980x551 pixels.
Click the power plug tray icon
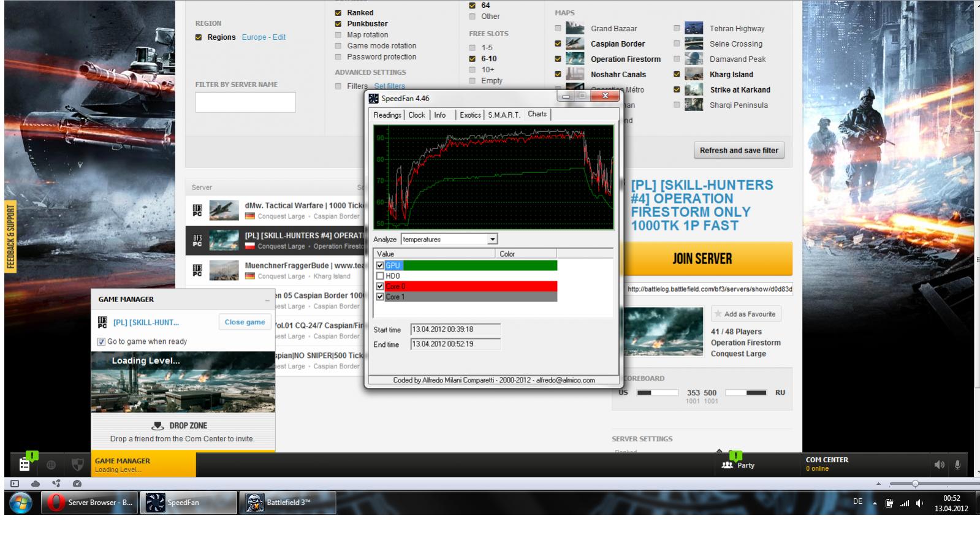[889, 503]
